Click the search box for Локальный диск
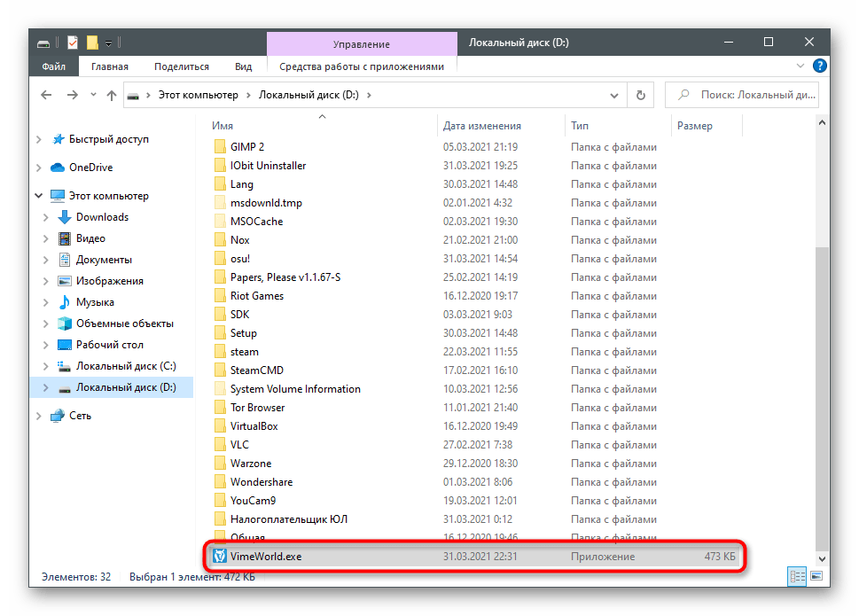This screenshot has width=859, height=616. click(x=742, y=95)
